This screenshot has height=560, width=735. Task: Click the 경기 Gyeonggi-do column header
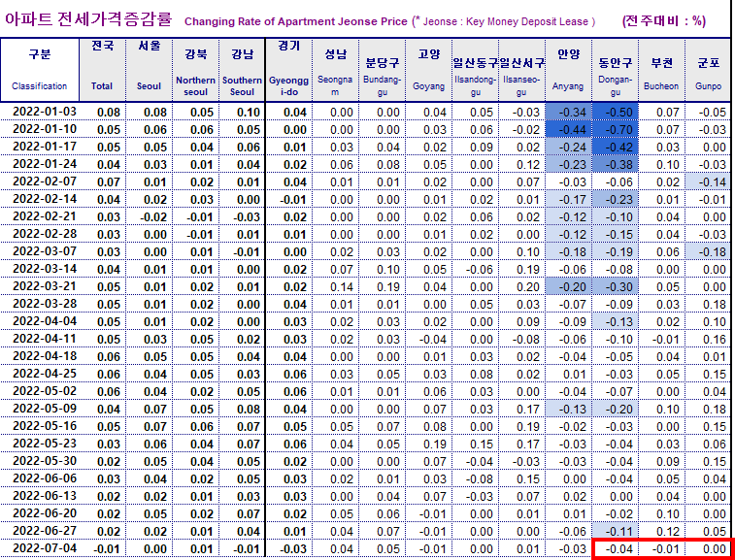(x=288, y=70)
